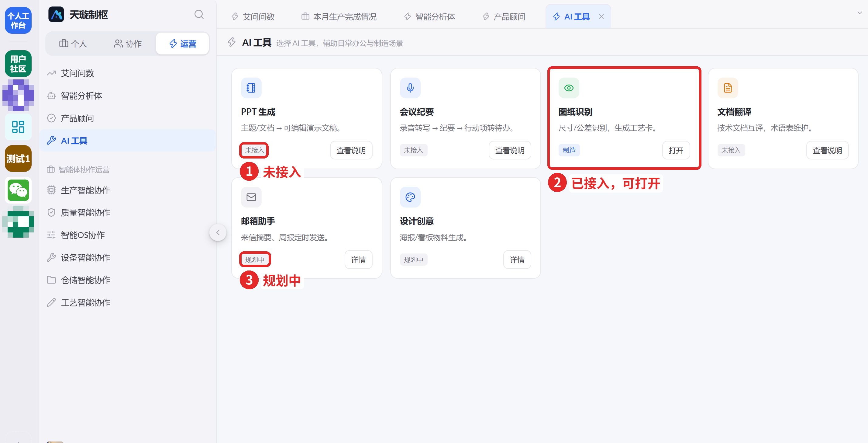
Task: Open the WeChat icon in sidebar
Action: click(x=18, y=190)
